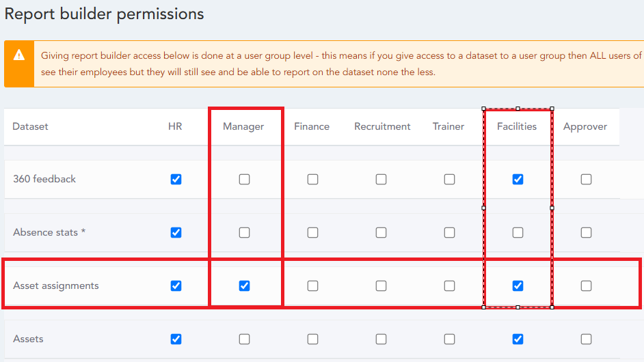Screen dimensions: 644x362
Task: Uncheck HR for 360 feedback
Action: [176, 180]
